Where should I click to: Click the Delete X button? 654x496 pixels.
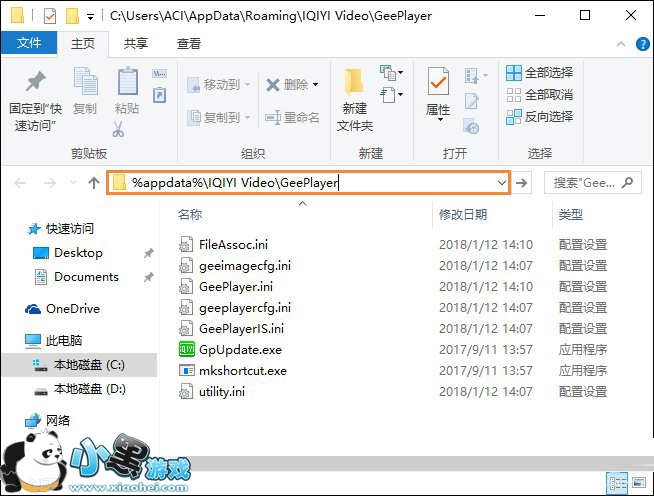[287, 85]
